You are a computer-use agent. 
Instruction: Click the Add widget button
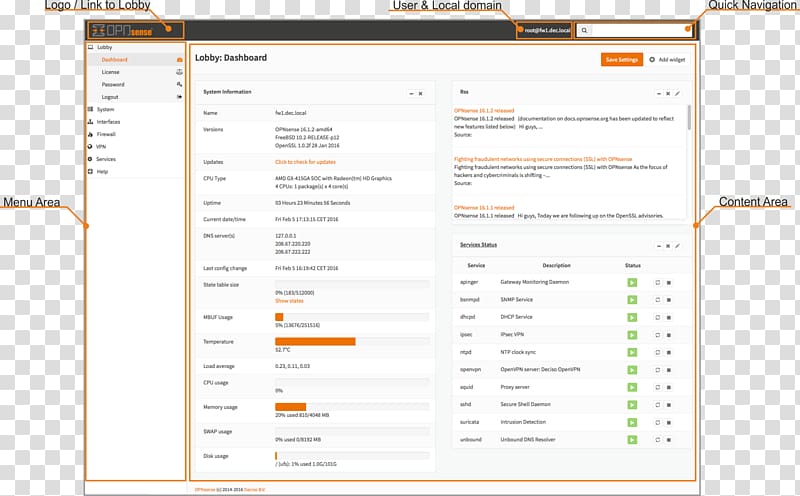[667, 60]
